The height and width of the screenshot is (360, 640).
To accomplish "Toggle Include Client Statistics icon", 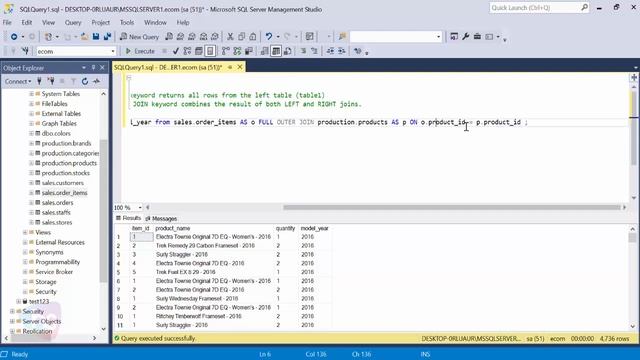I will pos(249,51).
